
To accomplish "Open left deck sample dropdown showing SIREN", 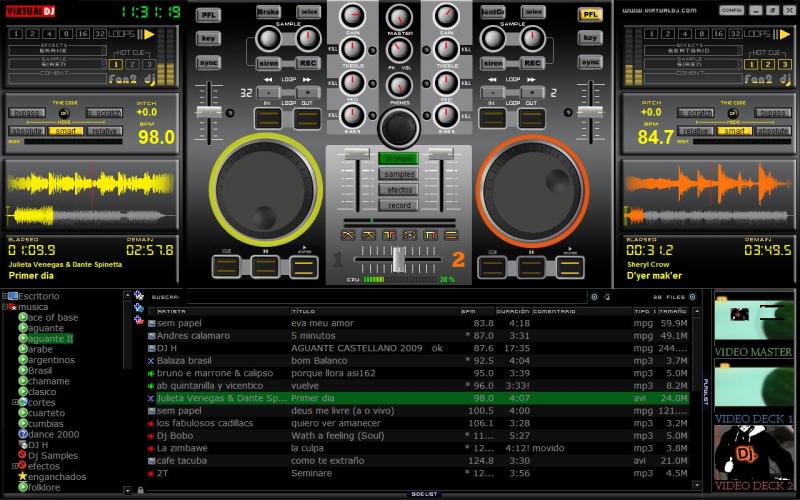I will [x=58, y=64].
